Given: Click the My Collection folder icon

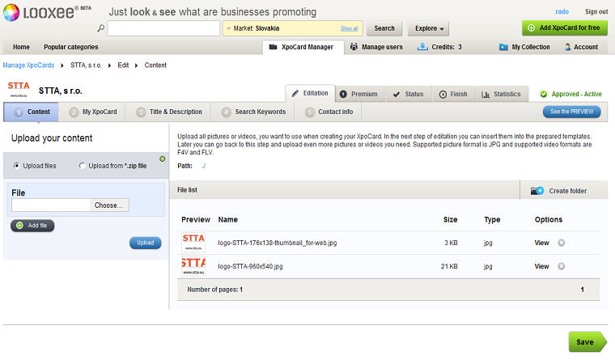Looking at the screenshot, I should [503, 47].
